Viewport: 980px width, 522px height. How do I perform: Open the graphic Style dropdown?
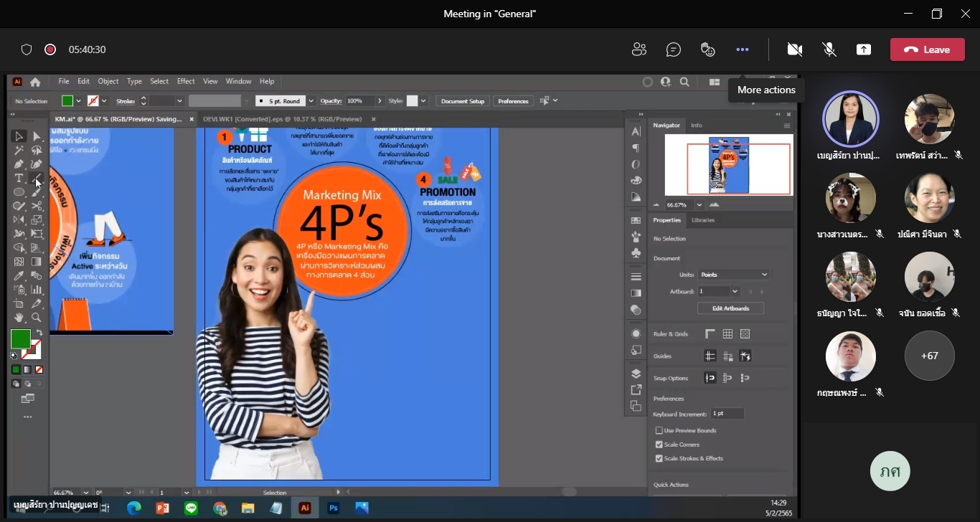coord(423,101)
